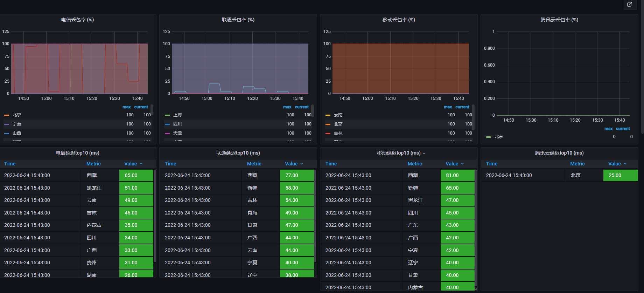This screenshot has height=293, width=644.
Task: Expand the 移动延迟top10 (ms) title chevron
Action: coord(424,153)
